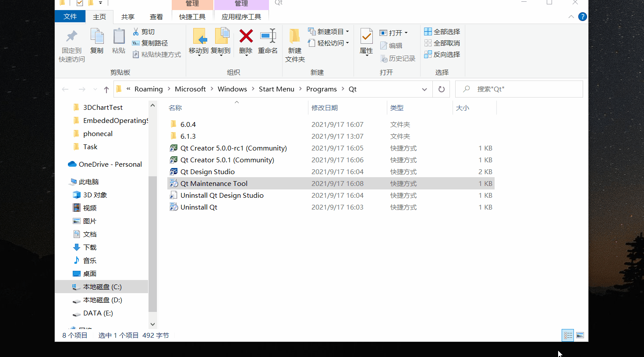Select Qt Design Studio shortcut
644x357 pixels.
coord(207,171)
